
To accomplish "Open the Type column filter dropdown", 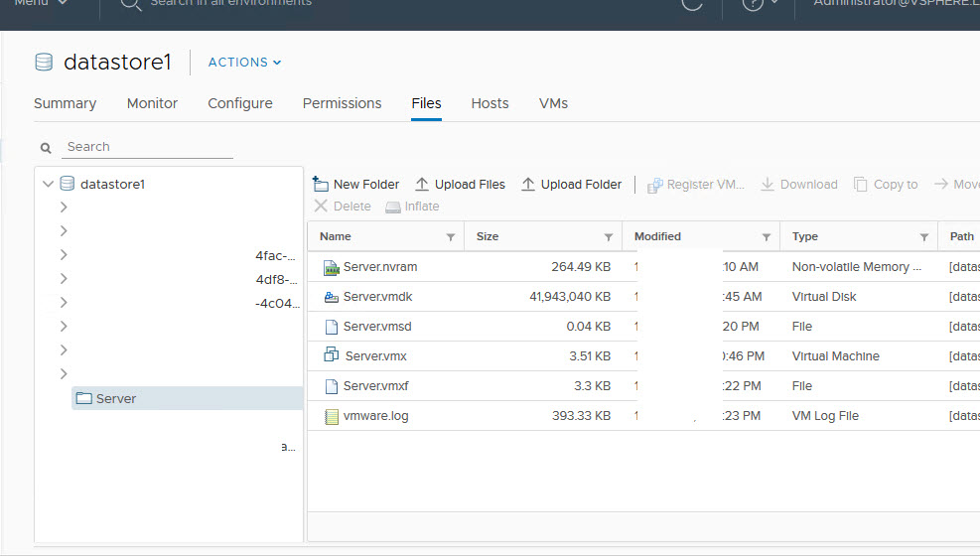I will (x=924, y=237).
